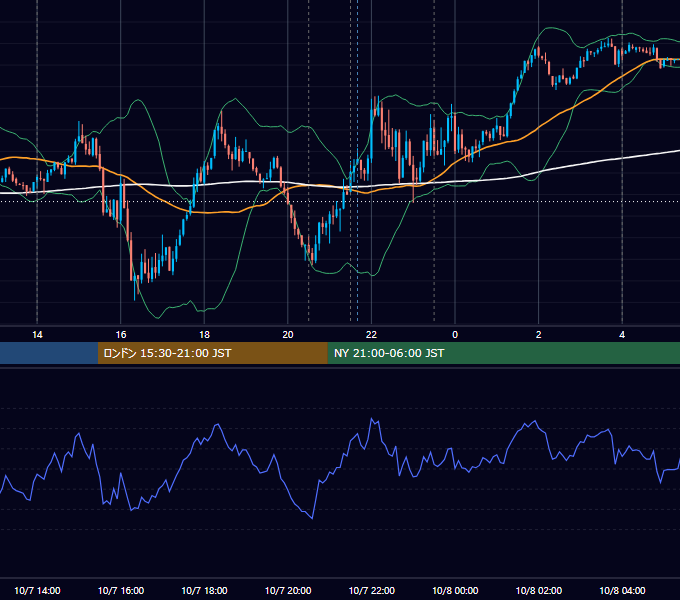Click the '0' hour axis label
Screen dimensions: 680x600
tap(455, 335)
